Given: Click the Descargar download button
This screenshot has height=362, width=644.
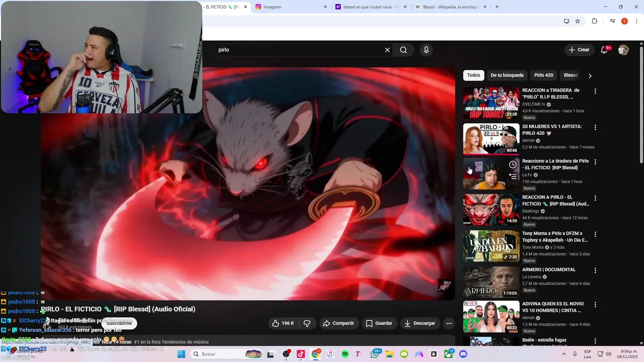Looking at the screenshot, I should [x=420, y=323].
